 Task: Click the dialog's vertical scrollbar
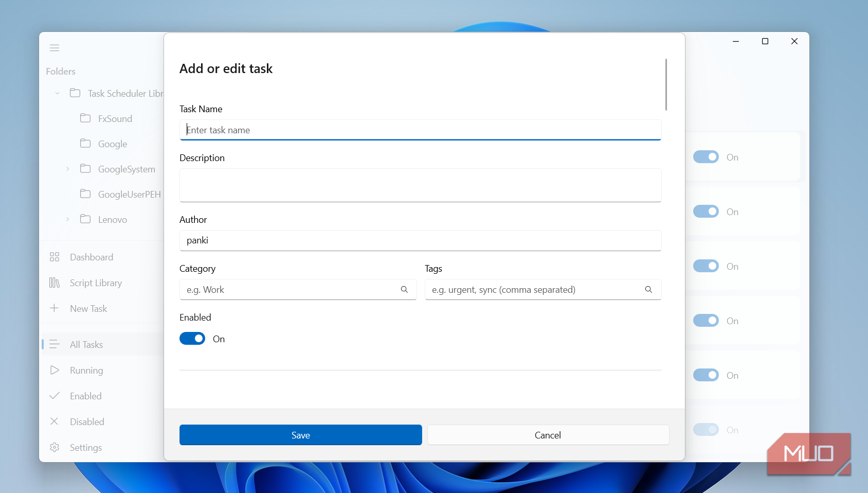tap(666, 84)
